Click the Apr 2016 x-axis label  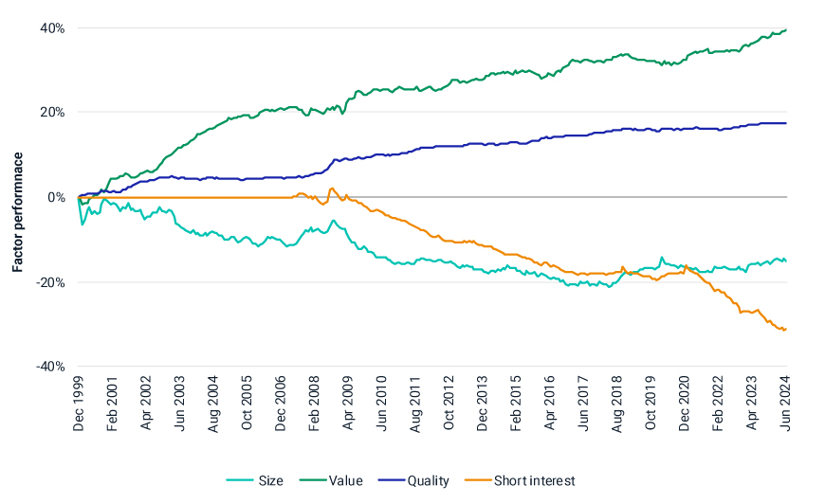(550, 403)
